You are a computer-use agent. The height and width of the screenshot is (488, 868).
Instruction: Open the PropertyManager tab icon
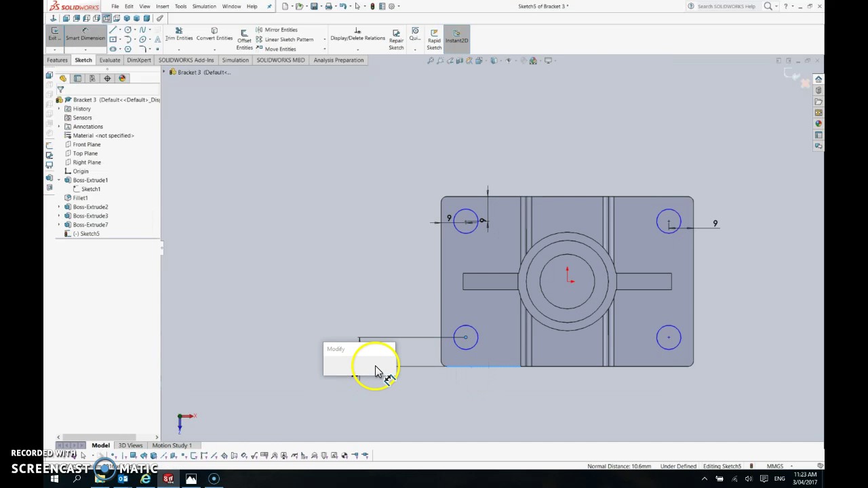point(77,78)
